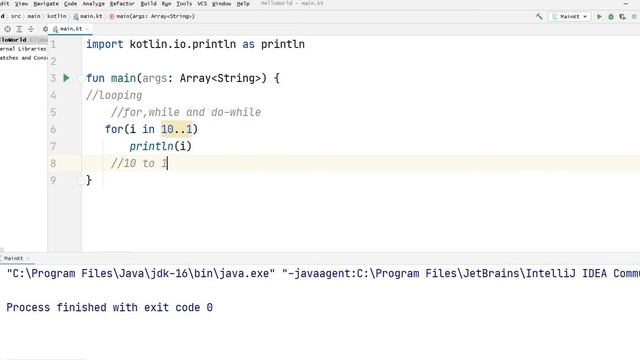Click the 'Process finished with exit code 0' output
640x360 pixels.
[109, 307]
